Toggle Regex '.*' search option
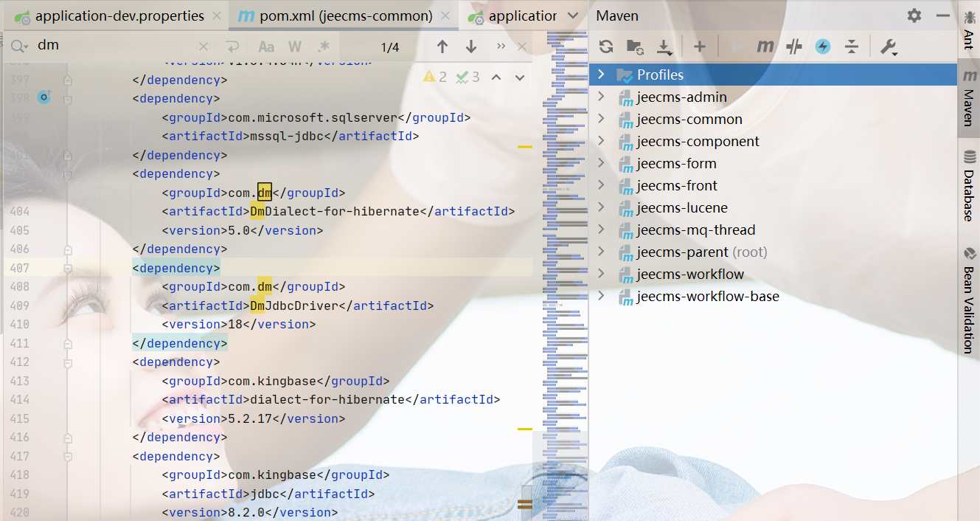This screenshot has width=980, height=521. 323,46
